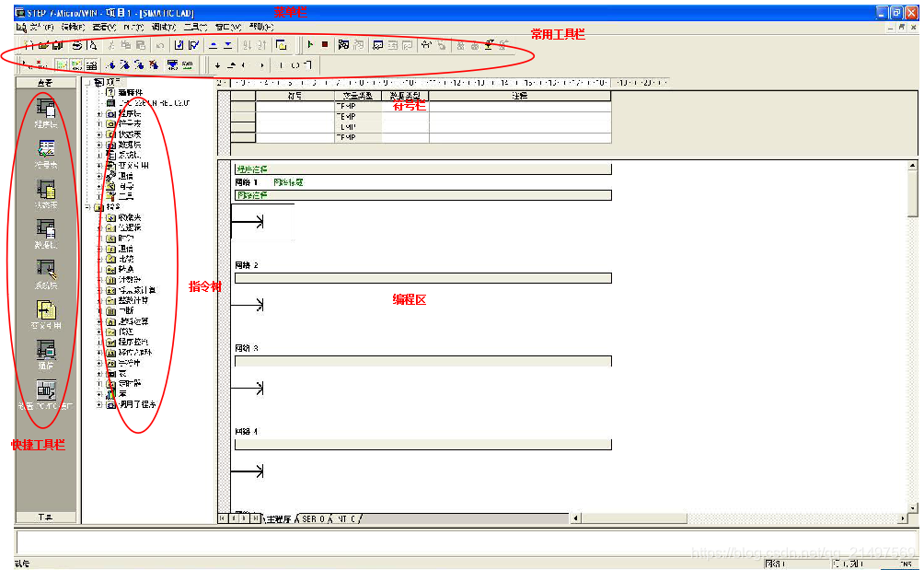Click the horizontal scrollbar left arrow

coord(576,518)
